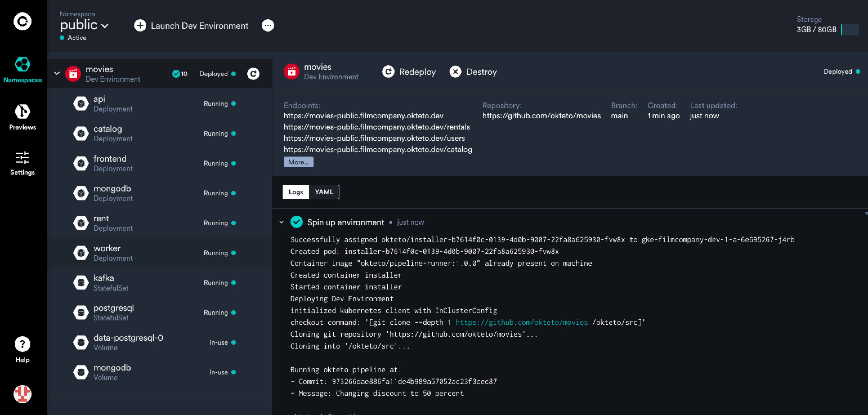Click the catalog deployment hexagon icon

pos(81,133)
